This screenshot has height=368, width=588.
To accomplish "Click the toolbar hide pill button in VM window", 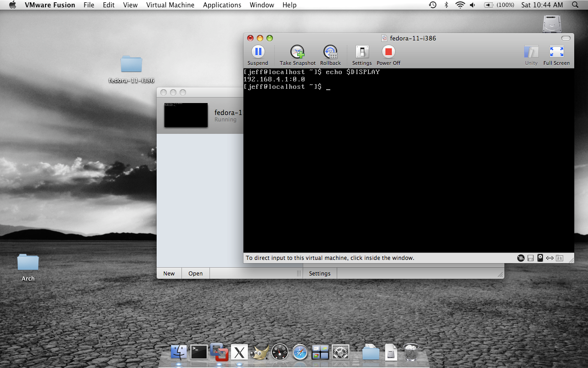I will click(x=566, y=38).
